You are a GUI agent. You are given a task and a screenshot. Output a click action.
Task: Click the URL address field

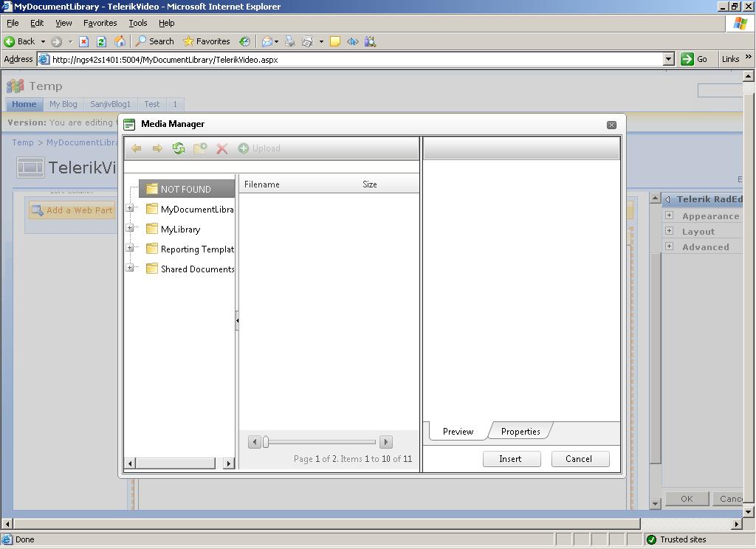click(x=356, y=59)
